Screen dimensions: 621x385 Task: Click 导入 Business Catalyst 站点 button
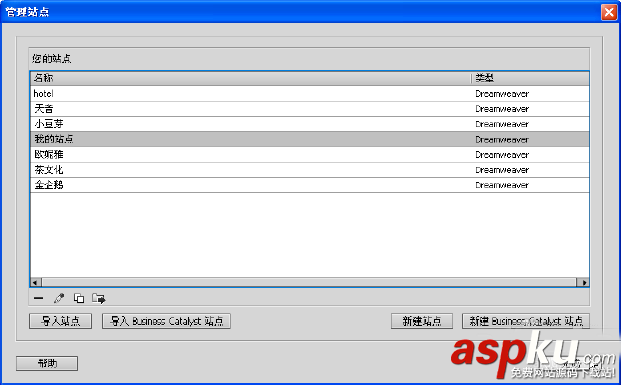tap(166, 321)
